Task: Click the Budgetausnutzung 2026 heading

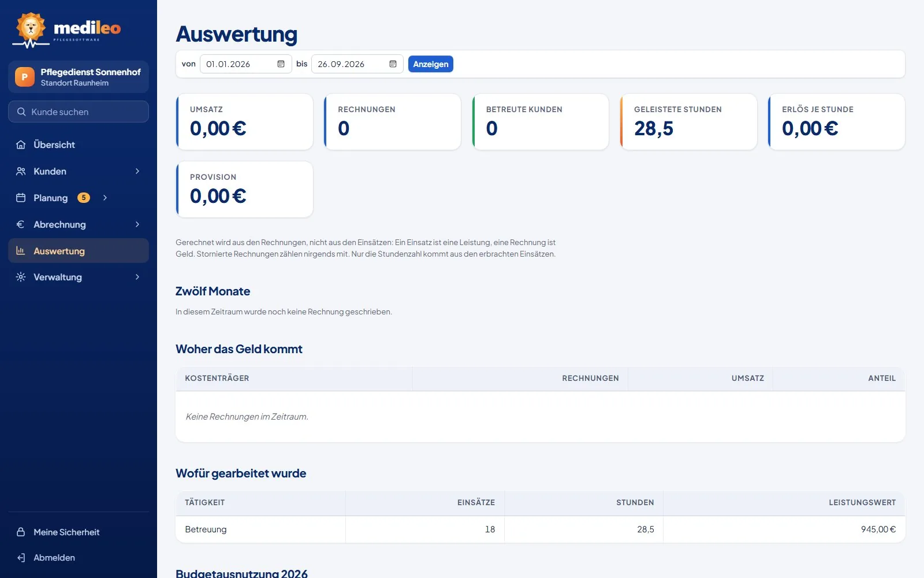Action: 241,573
